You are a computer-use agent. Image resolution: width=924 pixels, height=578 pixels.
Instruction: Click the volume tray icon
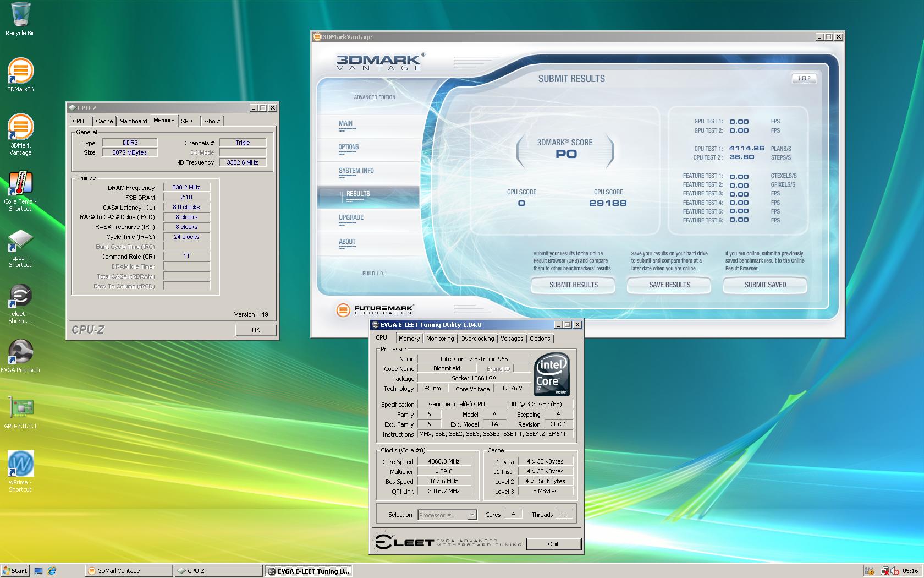pos(894,571)
